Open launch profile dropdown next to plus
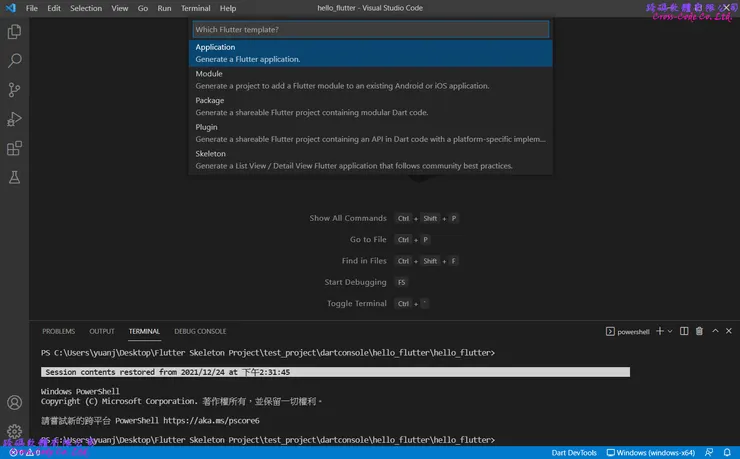Screen dimensions: 740x459 coord(670,331)
